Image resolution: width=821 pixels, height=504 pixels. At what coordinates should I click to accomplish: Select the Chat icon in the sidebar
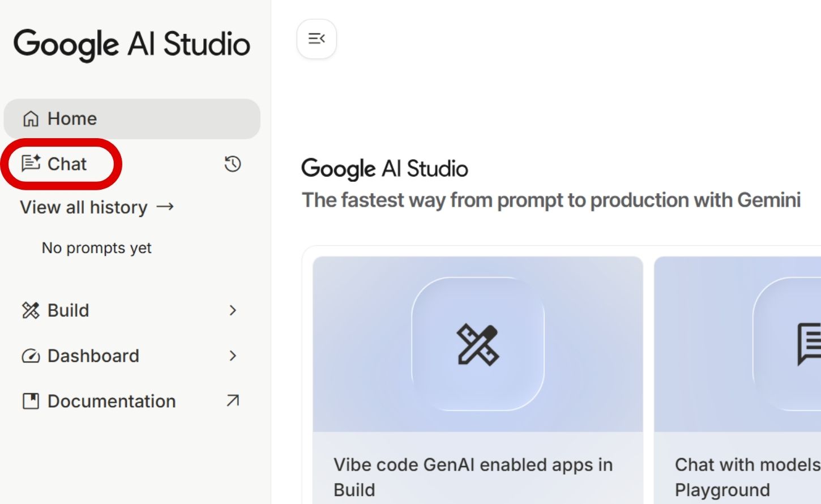tap(31, 163)
